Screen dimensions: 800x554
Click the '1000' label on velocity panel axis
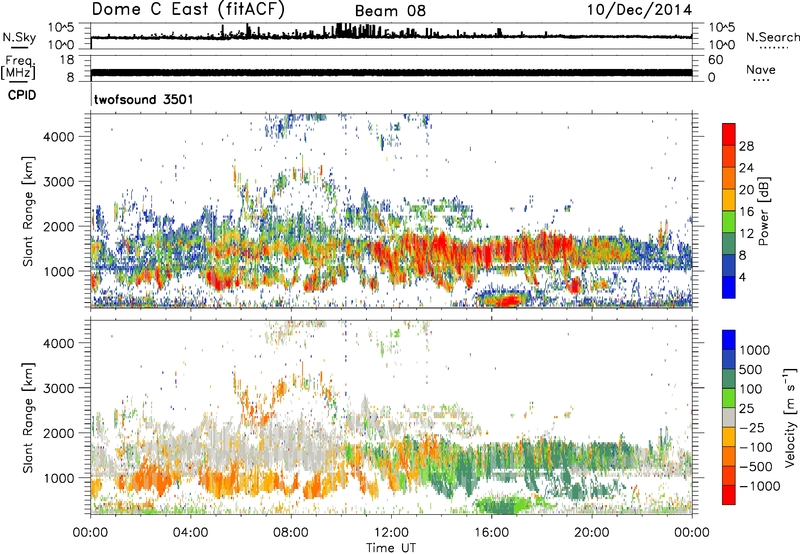[59, 478]
